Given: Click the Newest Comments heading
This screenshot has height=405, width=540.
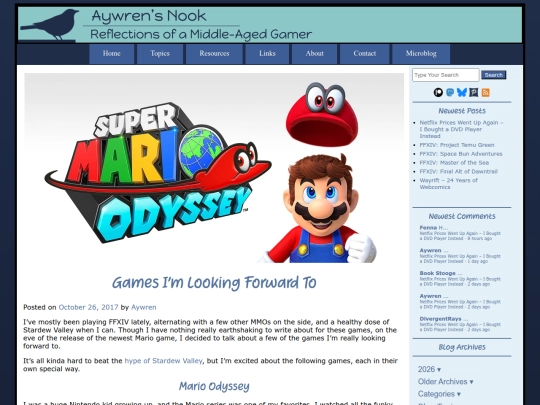Looking at the screenshot, I should tap(462, 216).
